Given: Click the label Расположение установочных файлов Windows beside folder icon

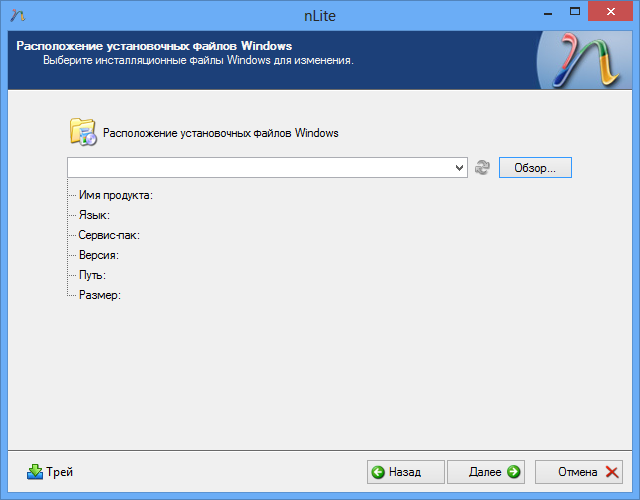Looking at the screenshot, I should (220, 133).
